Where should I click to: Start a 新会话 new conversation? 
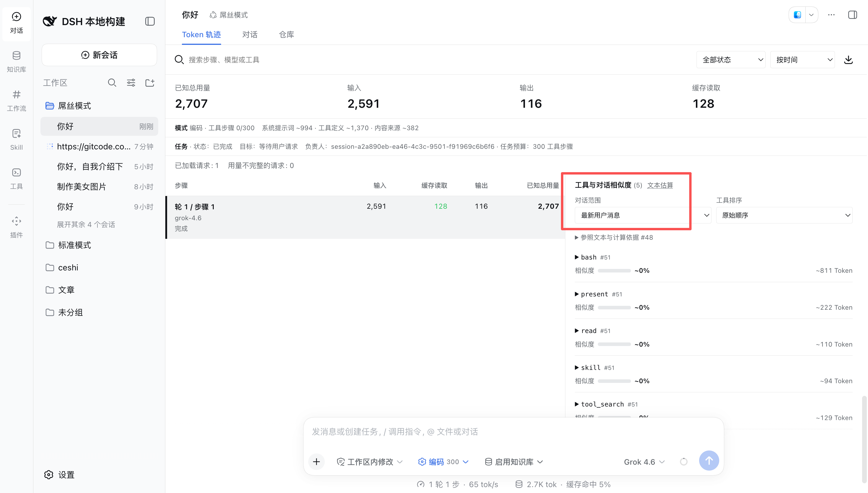tap(99, 55)
